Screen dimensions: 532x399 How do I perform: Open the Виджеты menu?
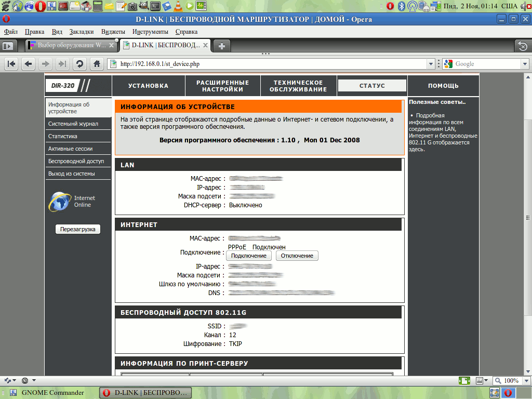(x=113, y=32)
